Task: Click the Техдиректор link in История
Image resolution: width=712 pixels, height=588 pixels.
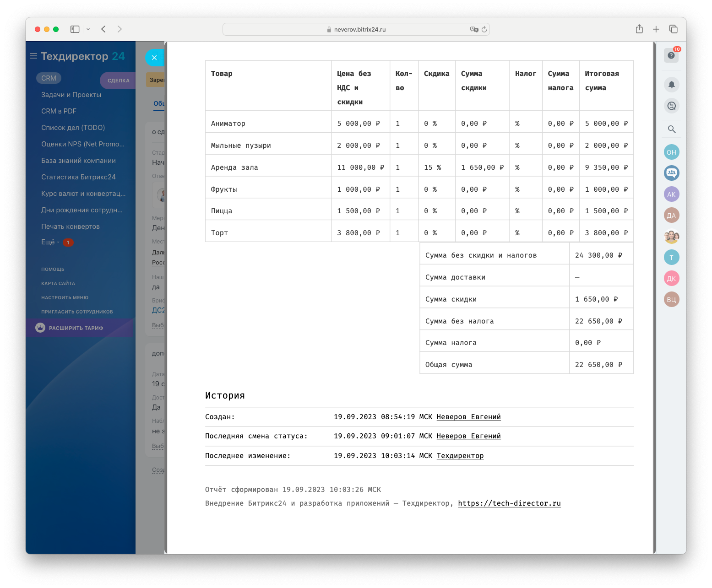Action: click(x=460, y=456)
